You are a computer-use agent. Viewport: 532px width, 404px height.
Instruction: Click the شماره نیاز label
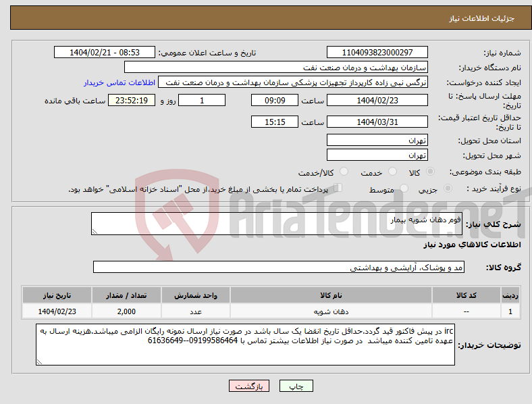click(502, 53)
